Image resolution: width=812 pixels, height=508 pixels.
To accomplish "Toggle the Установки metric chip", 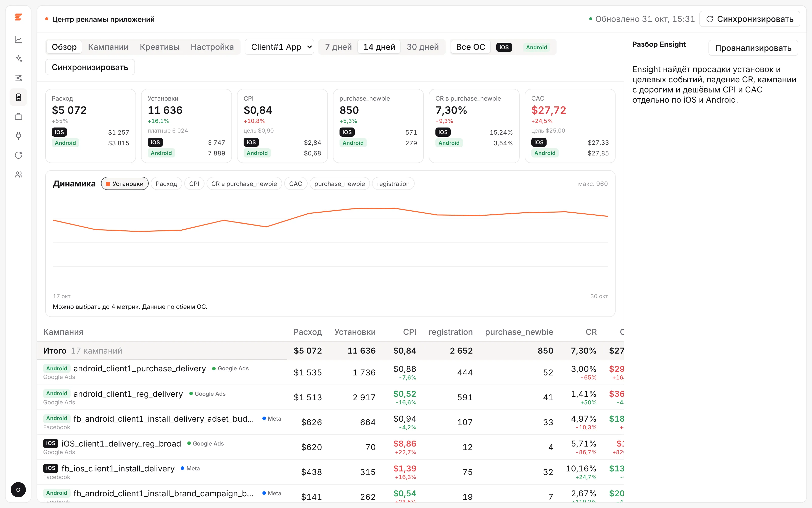I will pos(125,184).
